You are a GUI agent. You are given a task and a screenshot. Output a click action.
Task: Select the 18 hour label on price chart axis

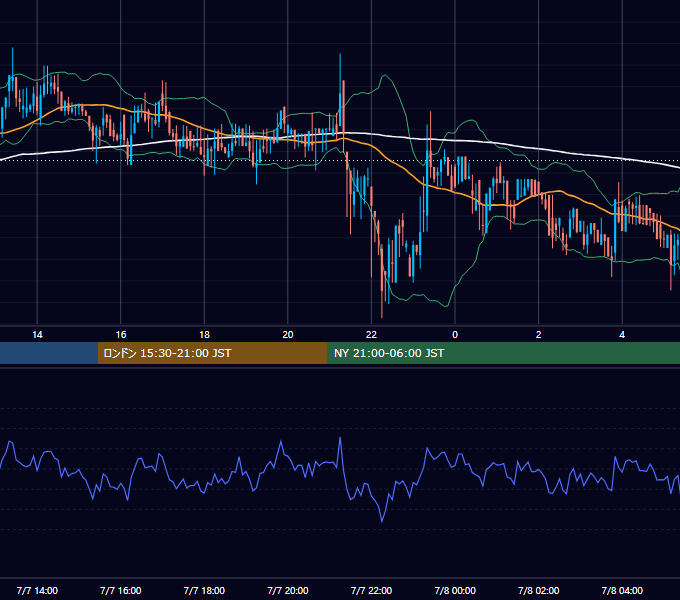(204, 335)
